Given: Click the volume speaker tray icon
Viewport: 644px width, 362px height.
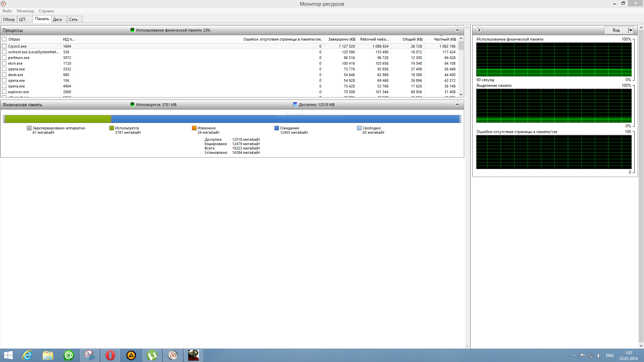Looking at the screenshot, I should 599,356.
